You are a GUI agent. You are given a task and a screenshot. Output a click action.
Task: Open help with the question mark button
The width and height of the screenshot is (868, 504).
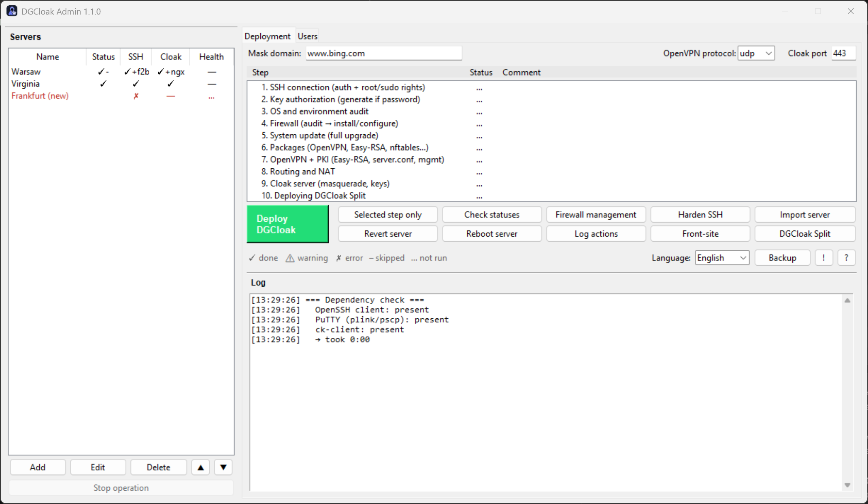846,258
